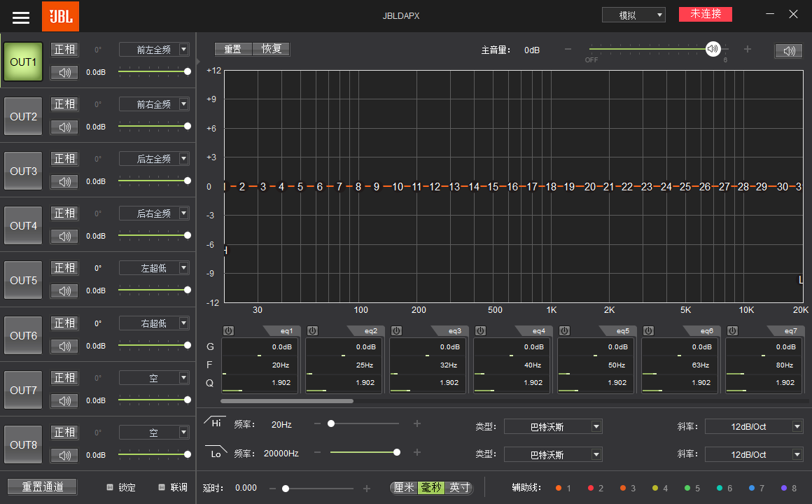
Task: Open OUT5 左超低 channel dropdown
Action: (154, 268)
